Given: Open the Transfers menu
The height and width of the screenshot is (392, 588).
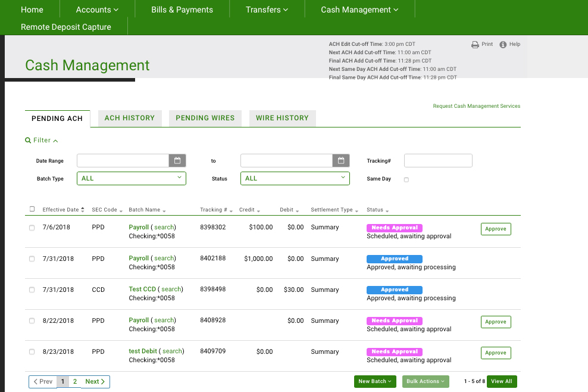Looking at the screenshot, I should 267,10.
